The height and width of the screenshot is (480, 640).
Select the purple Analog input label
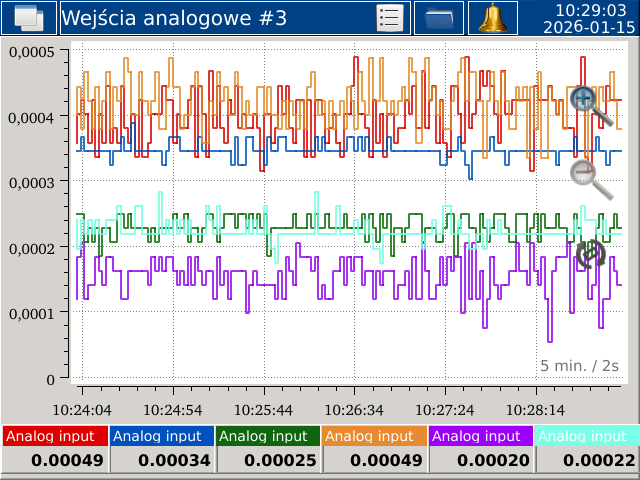point(481,436)
